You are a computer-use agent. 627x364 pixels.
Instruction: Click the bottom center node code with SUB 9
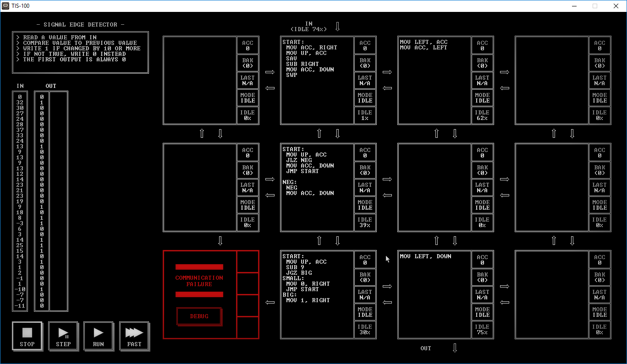pos(317,294)
